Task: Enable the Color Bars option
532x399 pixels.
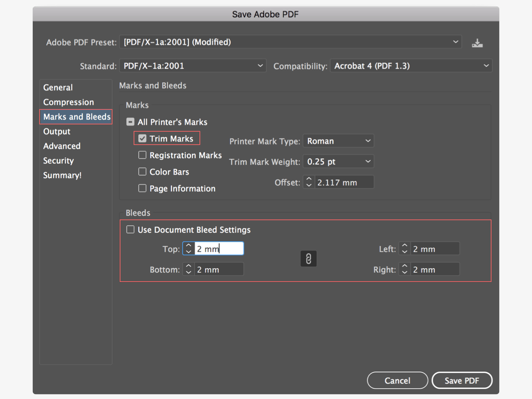Action: [142, 172]
